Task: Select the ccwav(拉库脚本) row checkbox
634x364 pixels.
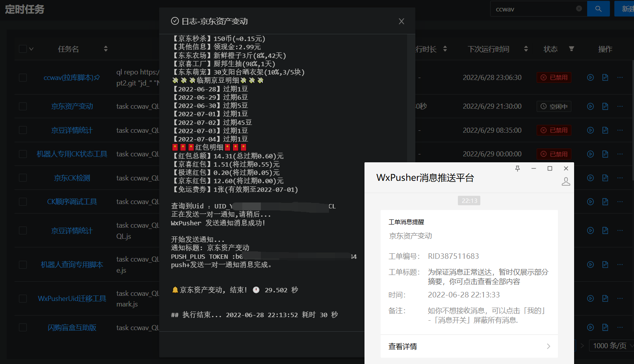Action: 23,78
